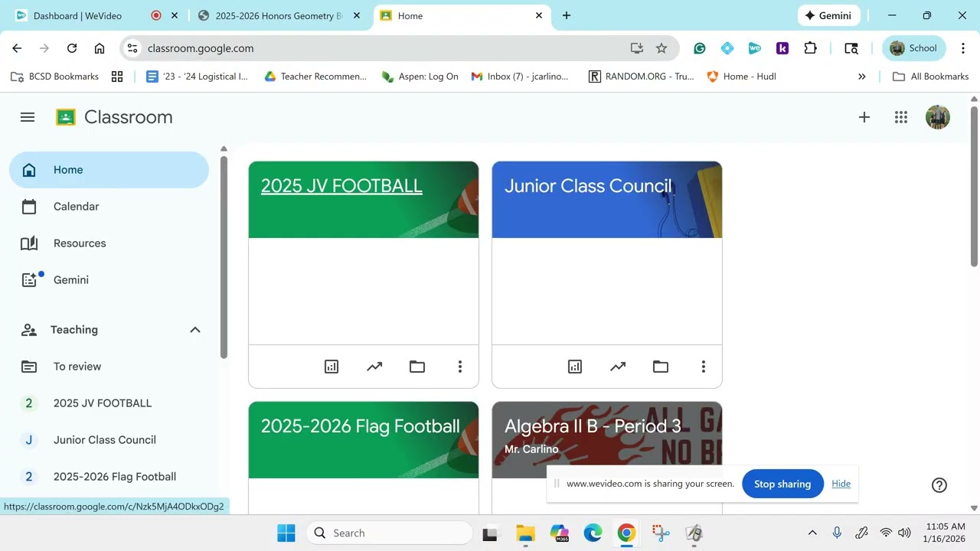Select 2025-2026 Flag Football in the sidebar list
The width and height of the screenshot is (980, 551).
tap(109, 477)
